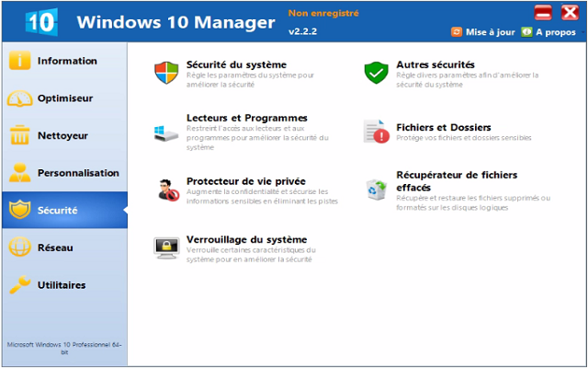Click the Sécurité du système shield icon

pyautogui.click(x=166, y=73)
